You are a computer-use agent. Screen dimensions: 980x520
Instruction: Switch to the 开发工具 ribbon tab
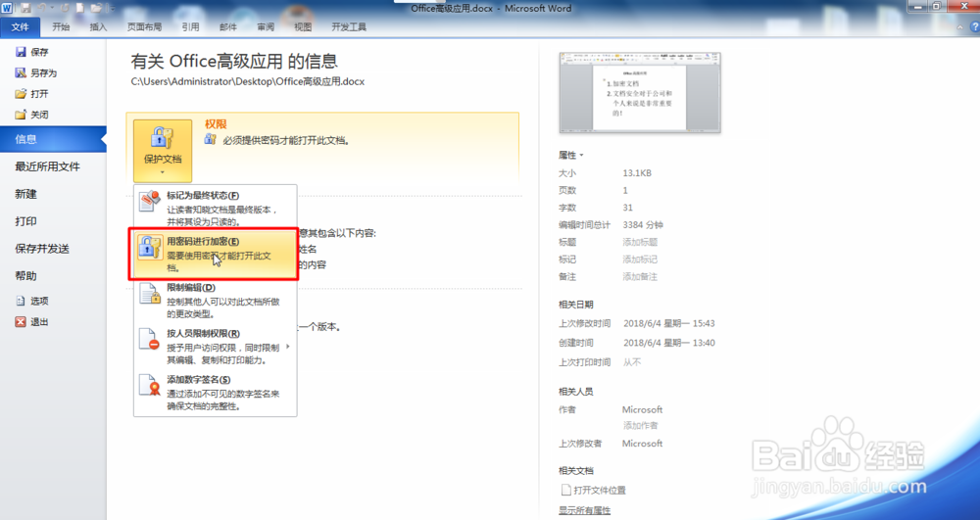click(x=349, y=26)
